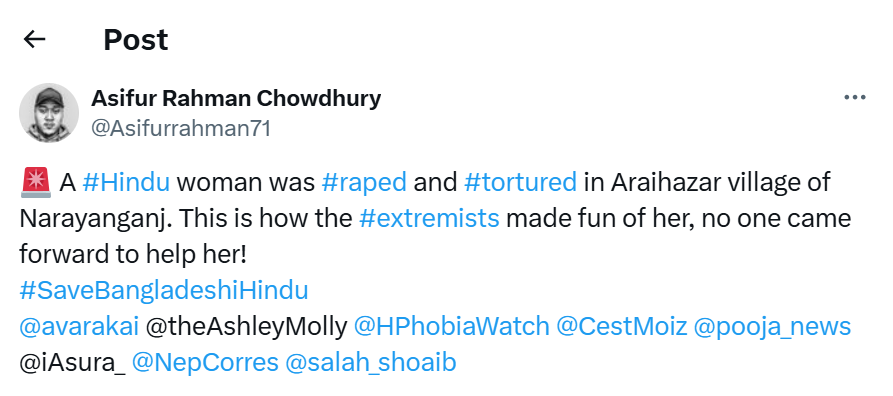Visit the @Asifurrahman71 handle
The height and width of the screenshot is (396, 893).
click(181, 129)
